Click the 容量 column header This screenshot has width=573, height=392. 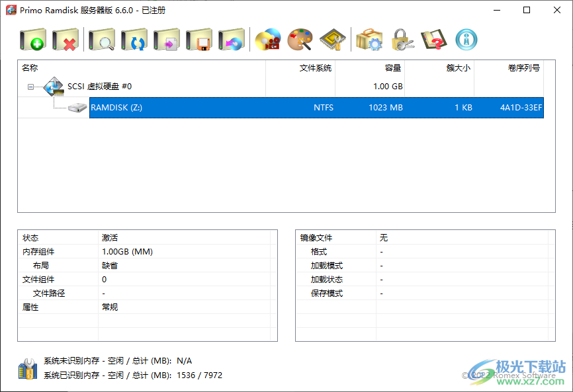pyautogui.click(x=392, y=67)
